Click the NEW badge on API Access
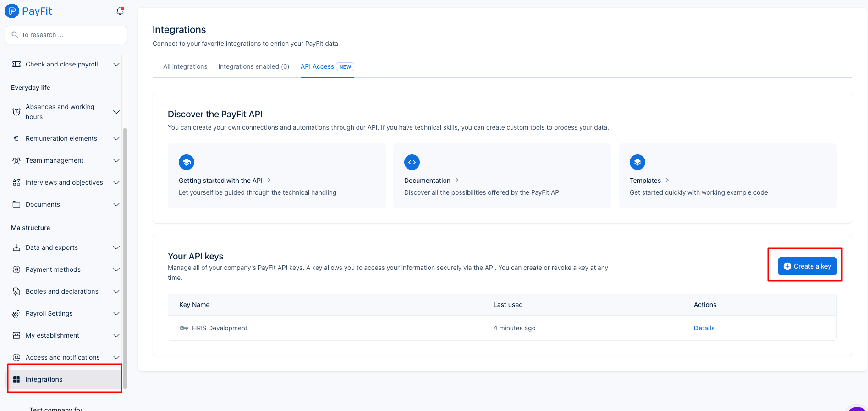The height and width of the screenshot is (411, 868). click(345, 67)
